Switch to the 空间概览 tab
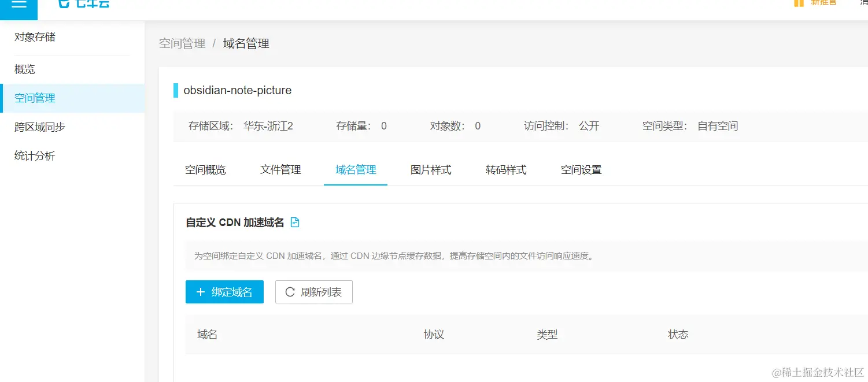 (x=205, y=169)
